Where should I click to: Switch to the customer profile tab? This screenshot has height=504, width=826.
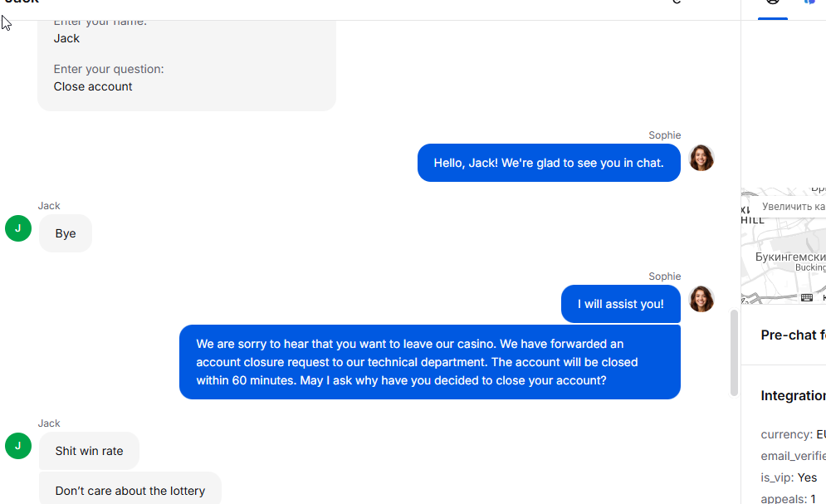(773, 4)
